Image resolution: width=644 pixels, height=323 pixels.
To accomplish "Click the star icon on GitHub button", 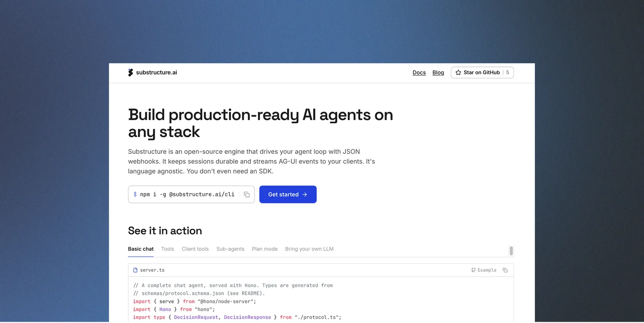I will click(x=458, y=72).
